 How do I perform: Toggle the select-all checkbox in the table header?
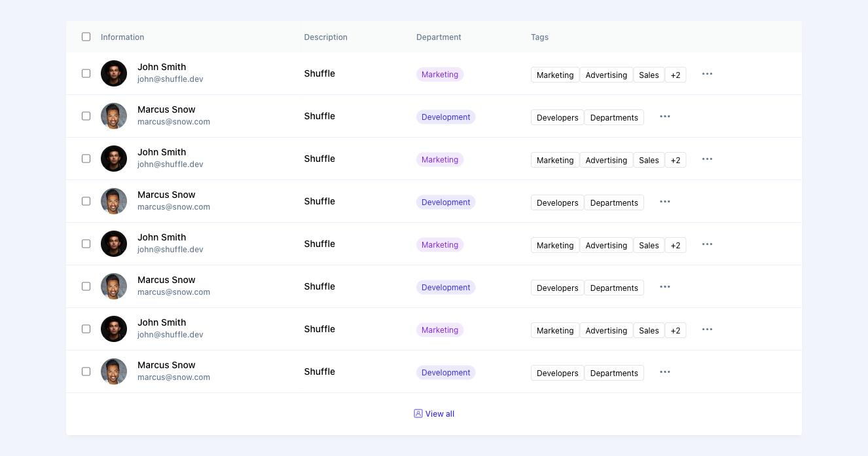(86, 37)
